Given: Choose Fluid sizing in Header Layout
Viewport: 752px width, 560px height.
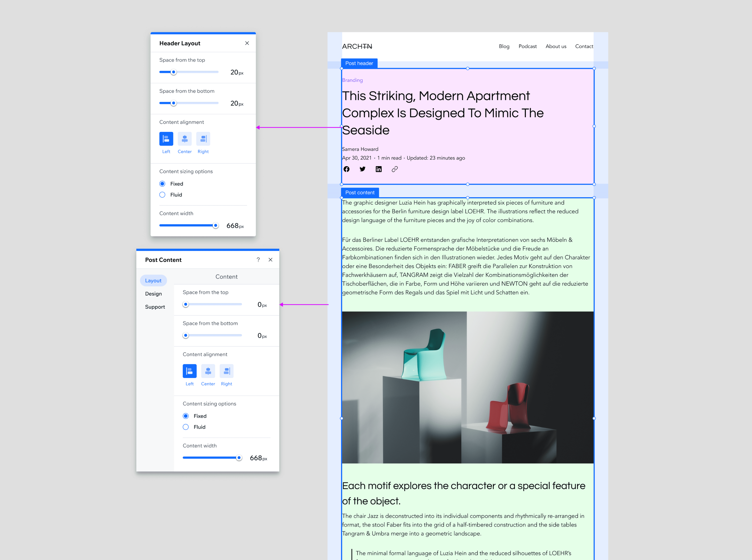Looking at the screenshot, I should click(162, 195).
